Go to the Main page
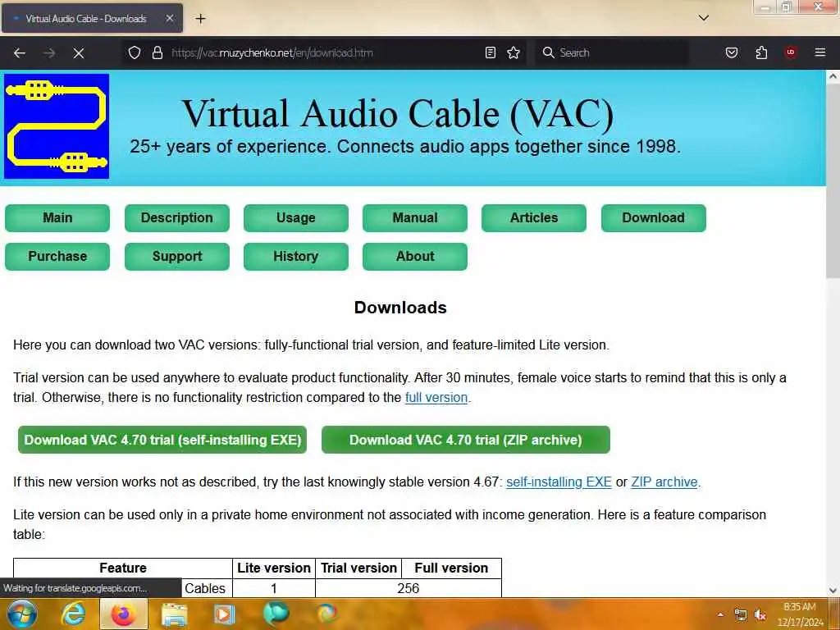Image resolution: width=840 pixels, height=630 pixels. pos(57,218)
